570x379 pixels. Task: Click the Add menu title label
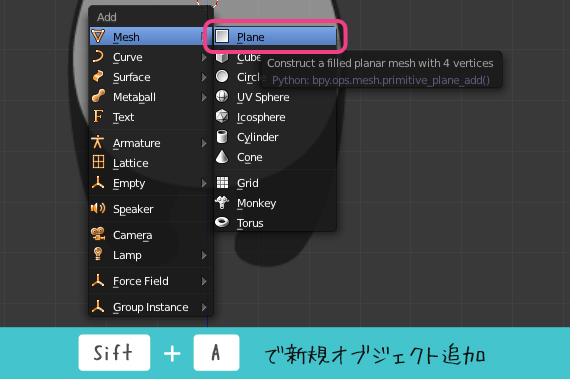click(107, 17)
